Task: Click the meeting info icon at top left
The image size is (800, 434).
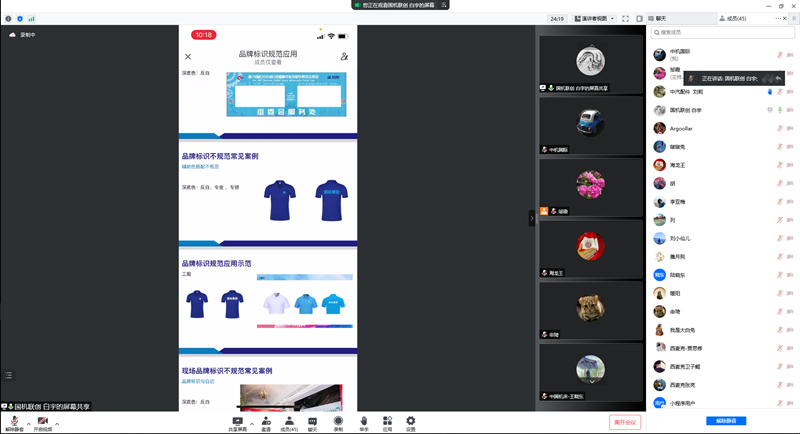Action: pos(8,18)
